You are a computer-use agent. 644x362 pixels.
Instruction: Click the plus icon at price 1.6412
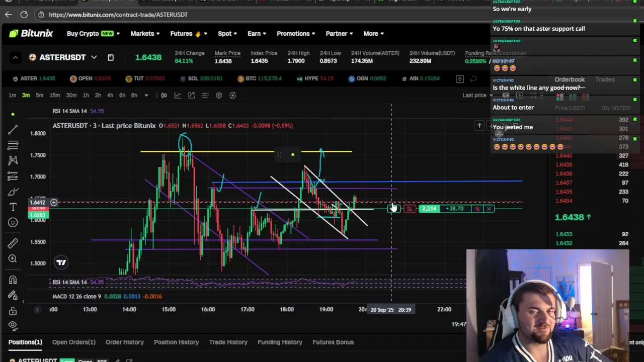click(x=54, y=202)
